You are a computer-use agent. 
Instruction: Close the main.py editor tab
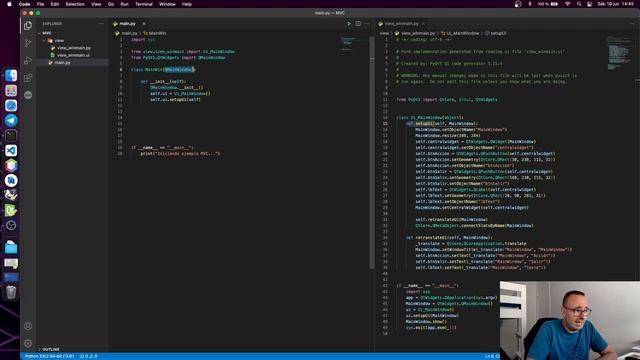pyautogui.click(x=144, y=24)
